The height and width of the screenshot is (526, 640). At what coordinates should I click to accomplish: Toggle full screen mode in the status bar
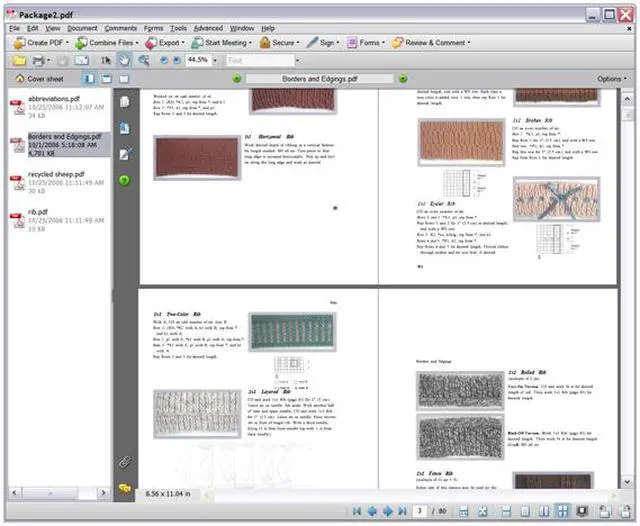pyautogui.click(x=580, y=511)
